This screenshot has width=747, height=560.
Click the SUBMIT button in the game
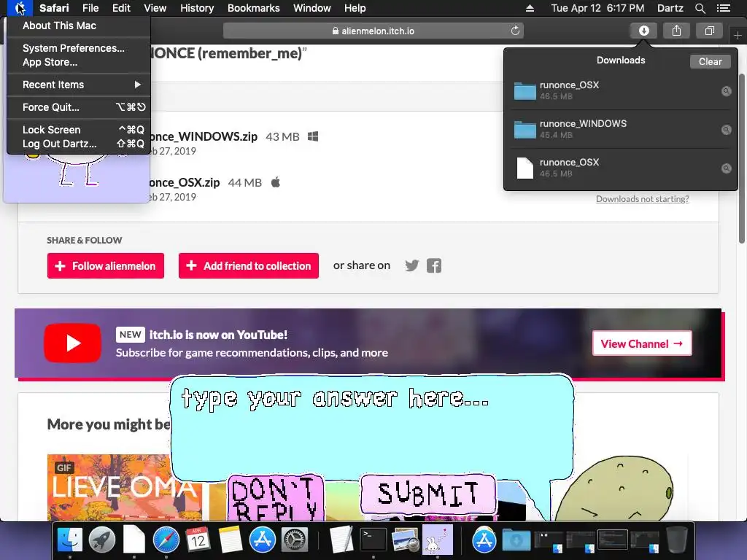(x=427, y=494)
